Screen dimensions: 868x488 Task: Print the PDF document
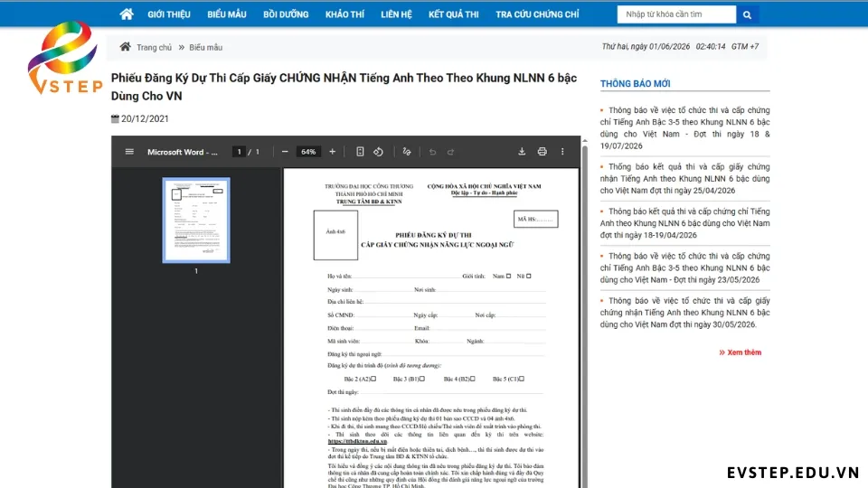click(x=542, y=152)
